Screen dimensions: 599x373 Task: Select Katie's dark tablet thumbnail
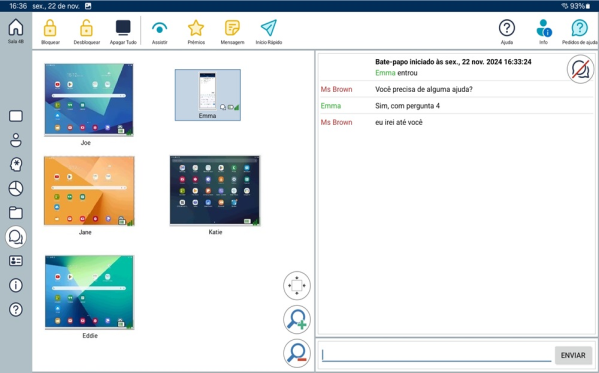(215, 190)
